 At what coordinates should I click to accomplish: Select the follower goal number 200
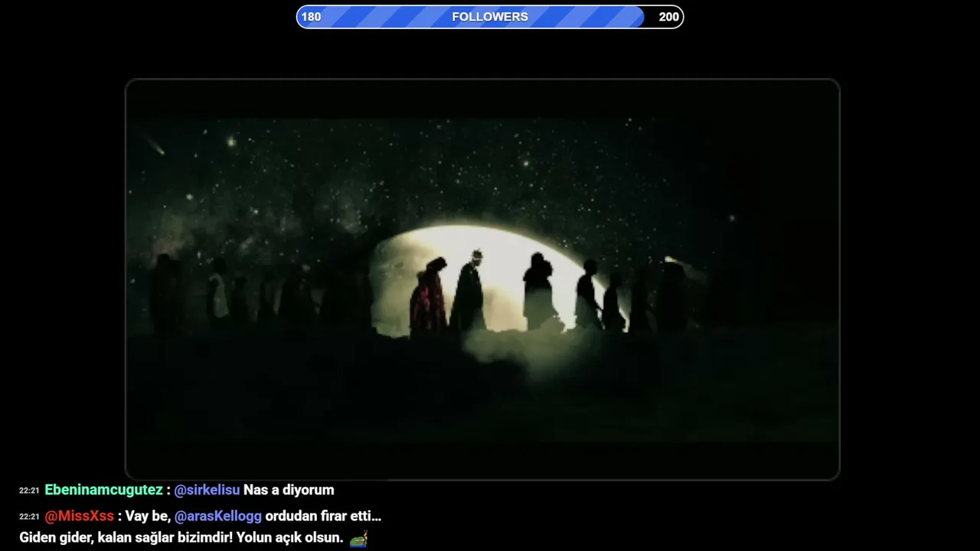(668, 17)
